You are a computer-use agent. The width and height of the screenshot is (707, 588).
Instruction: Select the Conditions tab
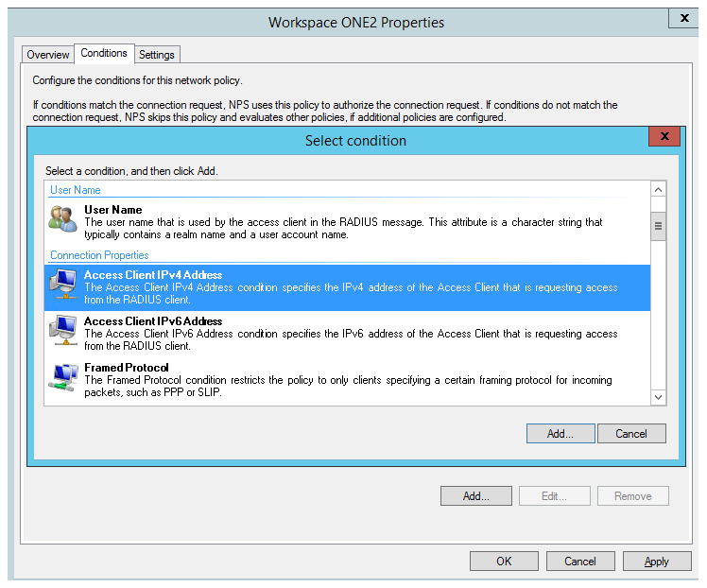104,54
